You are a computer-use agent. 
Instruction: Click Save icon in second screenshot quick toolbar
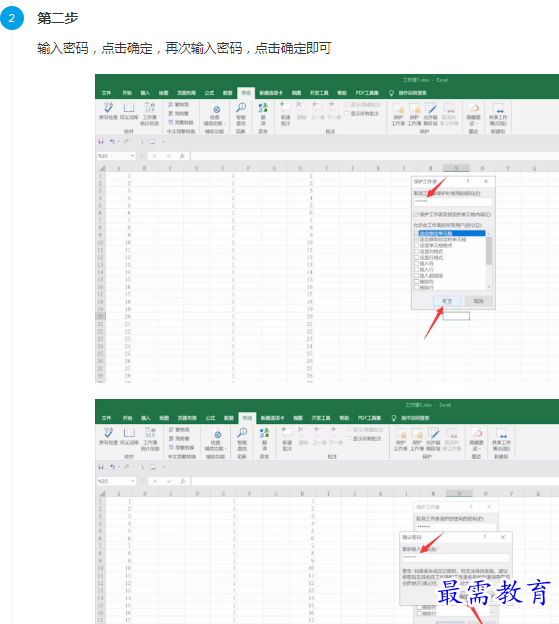(101, 467)
